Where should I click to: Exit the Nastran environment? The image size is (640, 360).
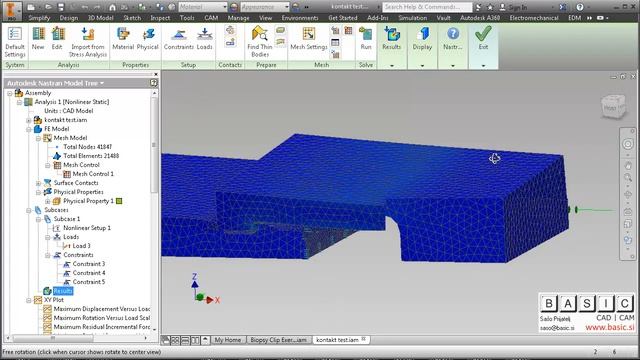pyautogui.click(x=483, y=39)
